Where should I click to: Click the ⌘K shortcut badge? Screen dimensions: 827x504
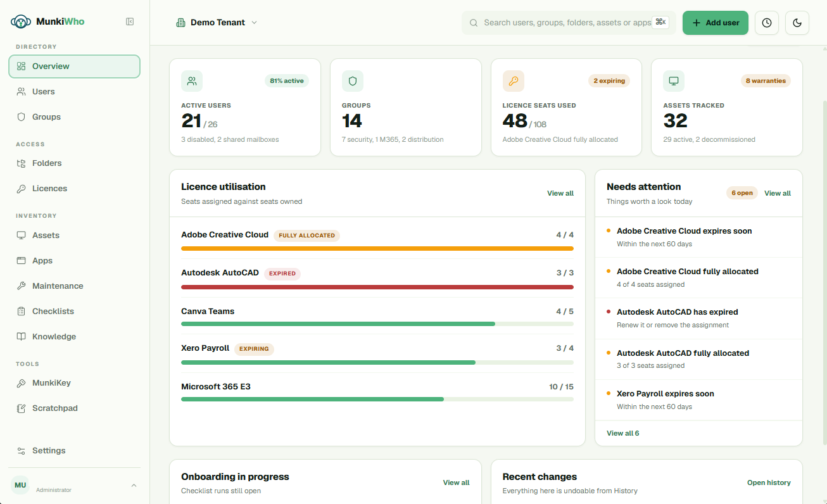660,22
